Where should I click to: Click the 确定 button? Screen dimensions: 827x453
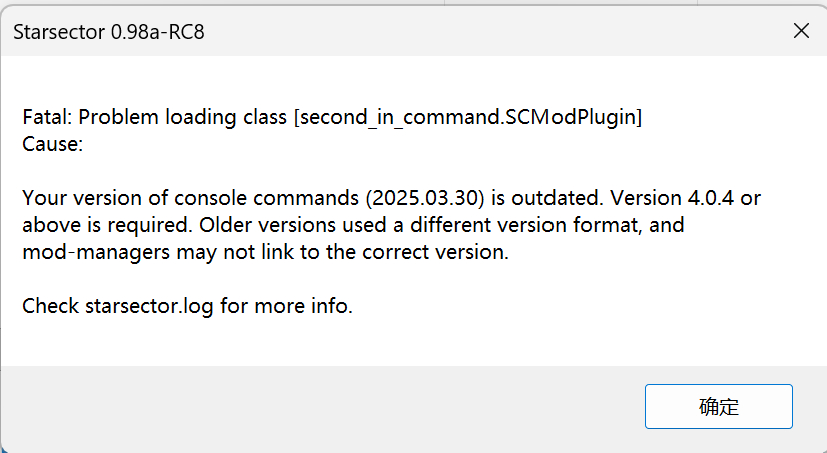[718, 407]
